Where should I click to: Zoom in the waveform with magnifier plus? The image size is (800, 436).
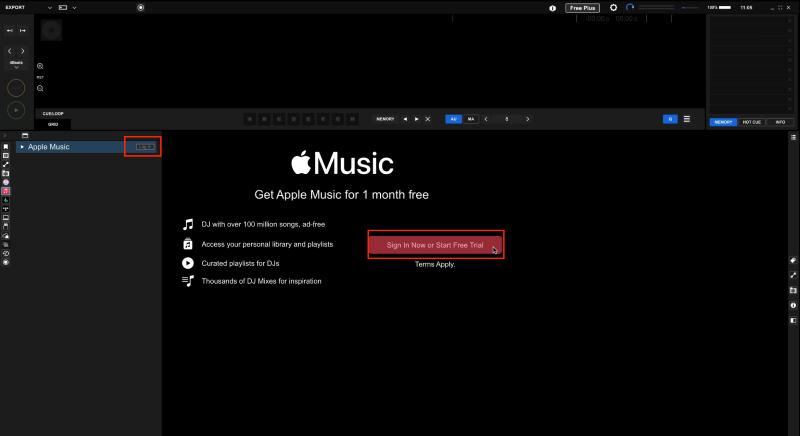pyautogui.click(x=40, y=66)
